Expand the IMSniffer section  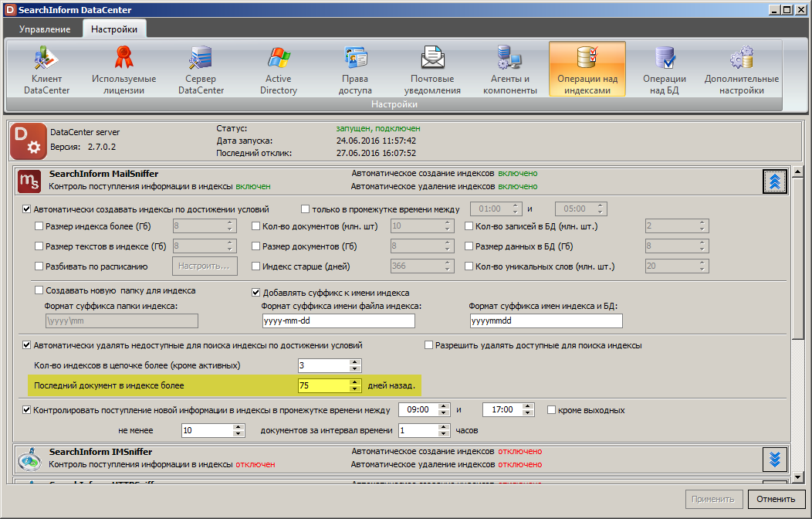click(x=775, y=460)
